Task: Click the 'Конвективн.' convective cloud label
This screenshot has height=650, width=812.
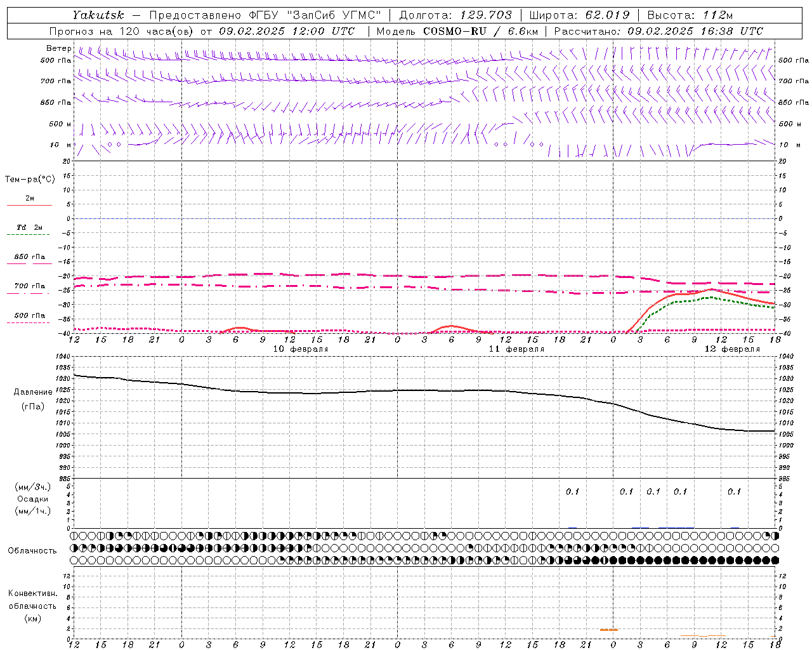Action: pyautogui.click(x=32, y=594)
